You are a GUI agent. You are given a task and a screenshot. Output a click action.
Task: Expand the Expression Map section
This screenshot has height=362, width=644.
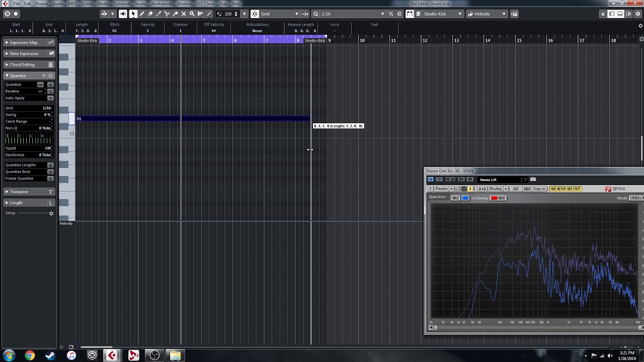7,42
